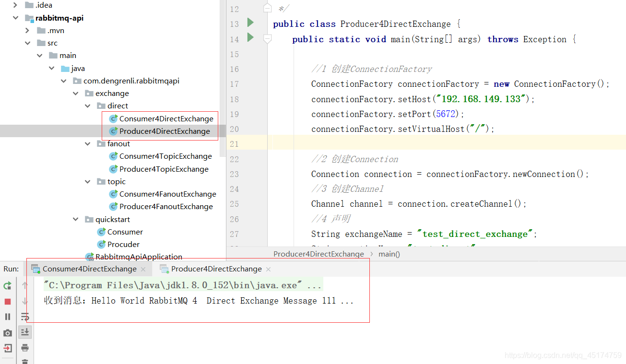Click the RabbitmqApiApplication Spring icon
This screenshot has width=626, height=364.
click(x=90, y=257)
